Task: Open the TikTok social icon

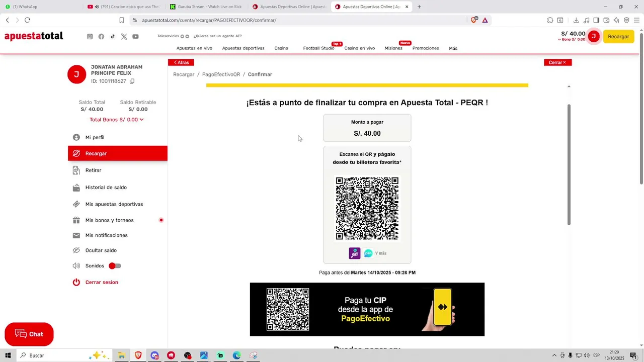Action: tap(113, 37)
